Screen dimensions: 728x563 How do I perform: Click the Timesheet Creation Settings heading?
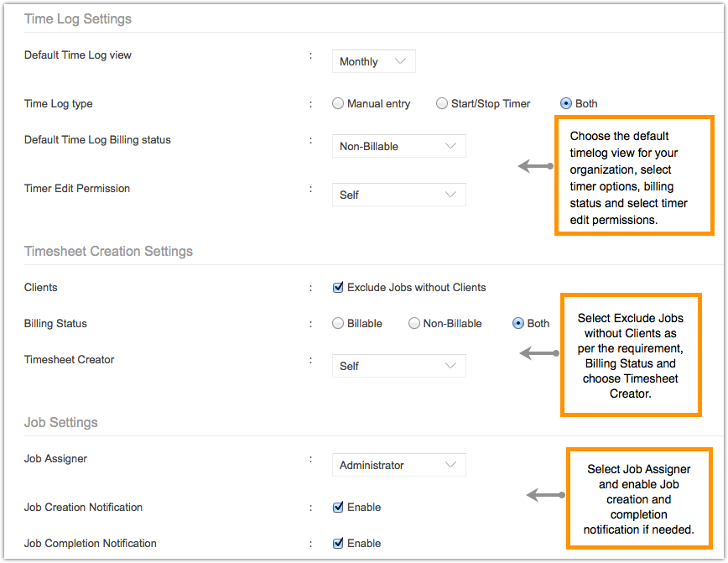pos(108,251)
